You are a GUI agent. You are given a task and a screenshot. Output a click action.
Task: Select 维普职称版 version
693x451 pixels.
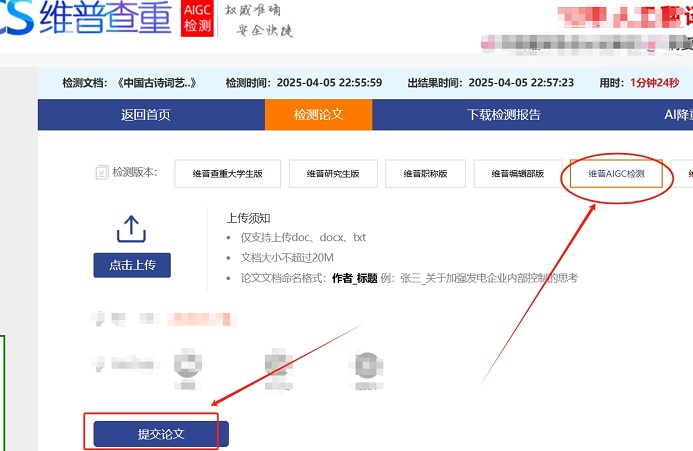point(425,174)
